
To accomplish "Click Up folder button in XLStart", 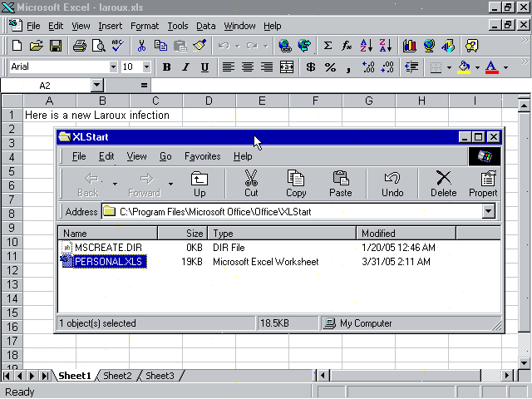I will 199,184.
